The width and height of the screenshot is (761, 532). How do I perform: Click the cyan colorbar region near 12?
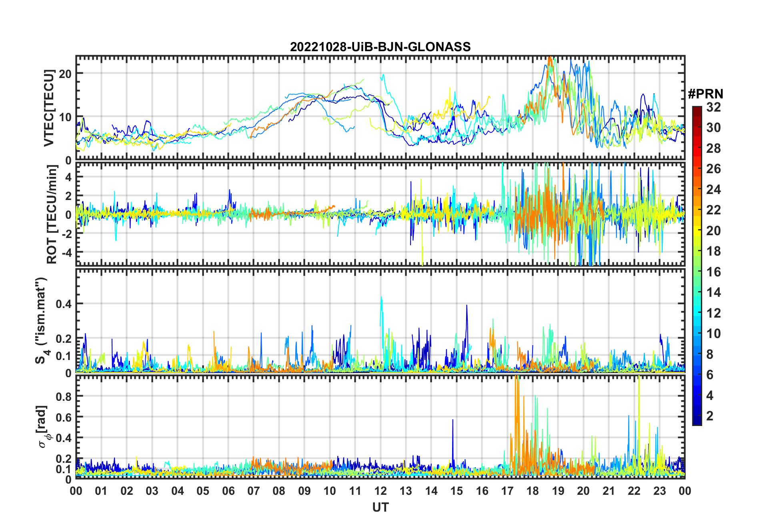pos(697,313)
